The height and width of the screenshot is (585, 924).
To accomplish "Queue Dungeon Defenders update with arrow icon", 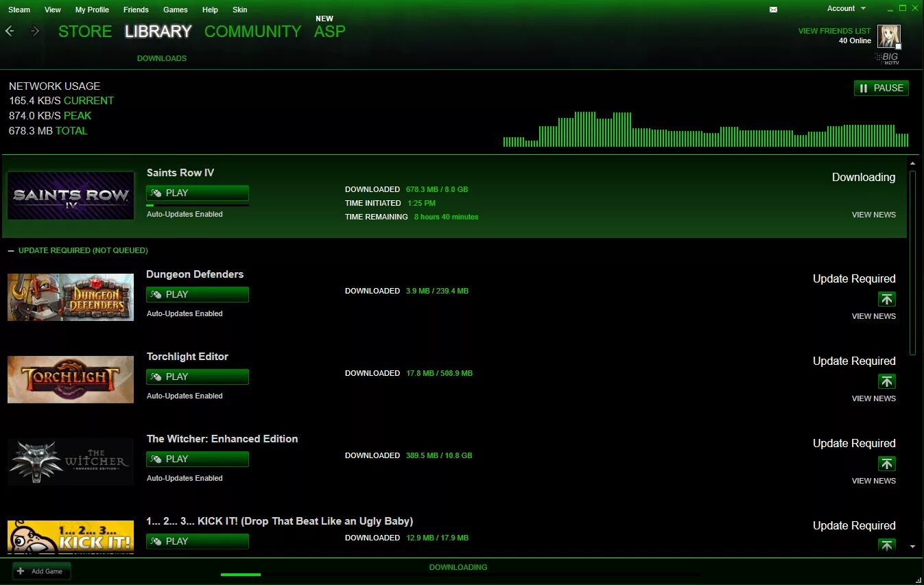I will [x=887, y=299].
